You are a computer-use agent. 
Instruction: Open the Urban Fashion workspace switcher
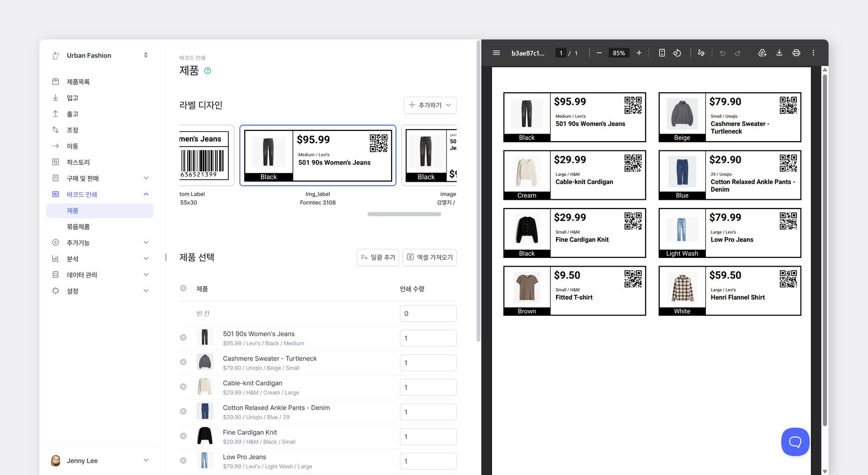100,55
